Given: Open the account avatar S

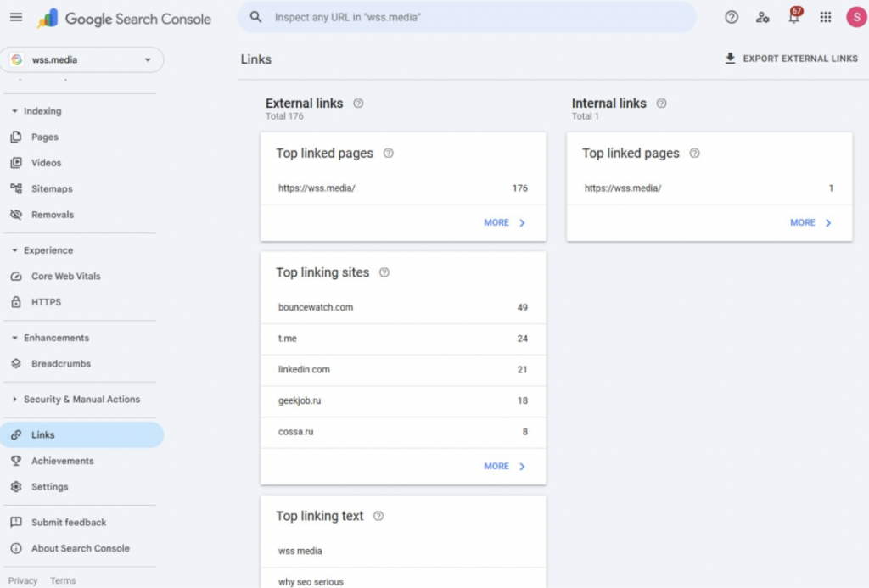Looking at the screenshot, I should (856, 17).
